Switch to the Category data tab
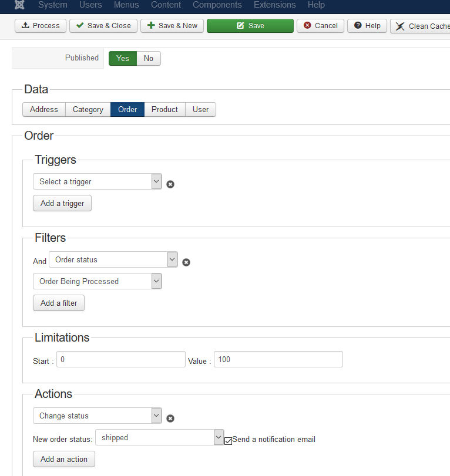 tap(88, 110)
